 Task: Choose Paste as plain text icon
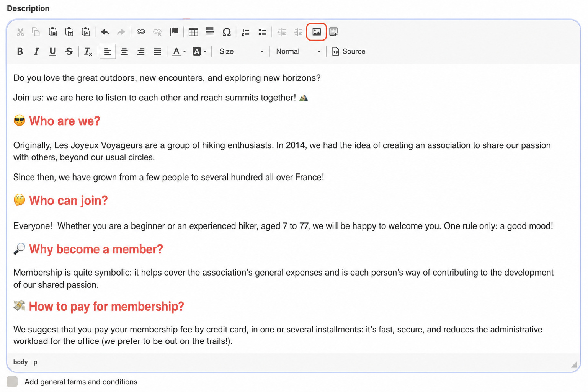click(x=69, y=32)
